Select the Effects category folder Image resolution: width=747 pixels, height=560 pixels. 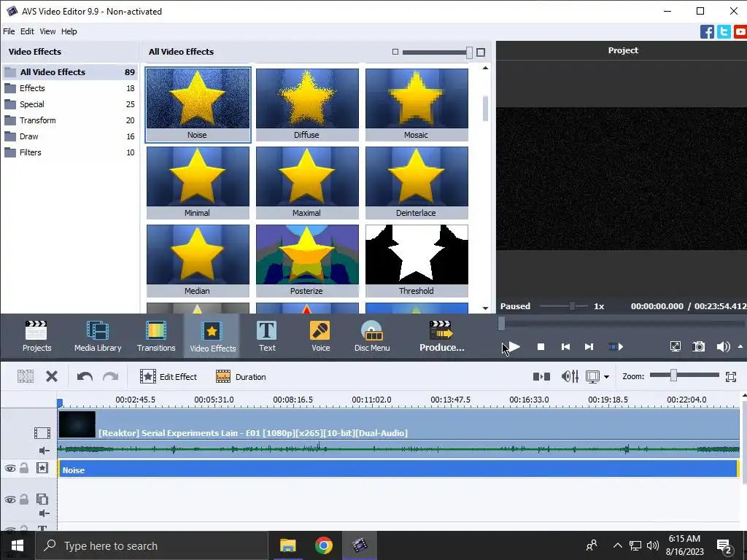[x=70, y=88]
